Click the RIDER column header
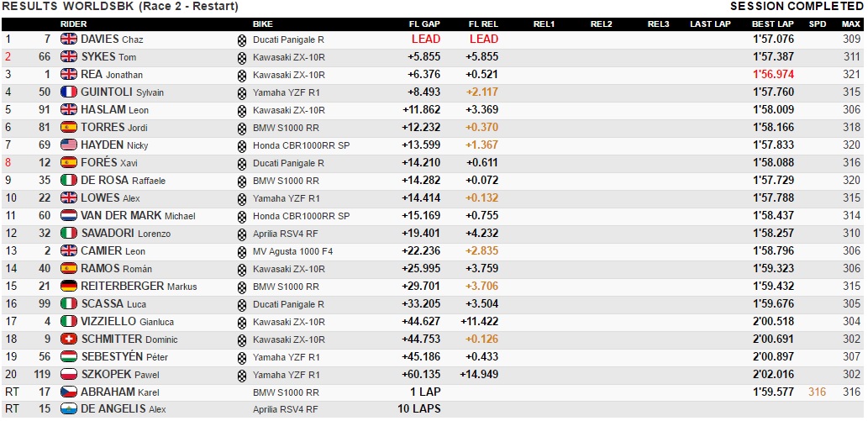This screenshot has width=868, height=421. pos(74,24)
